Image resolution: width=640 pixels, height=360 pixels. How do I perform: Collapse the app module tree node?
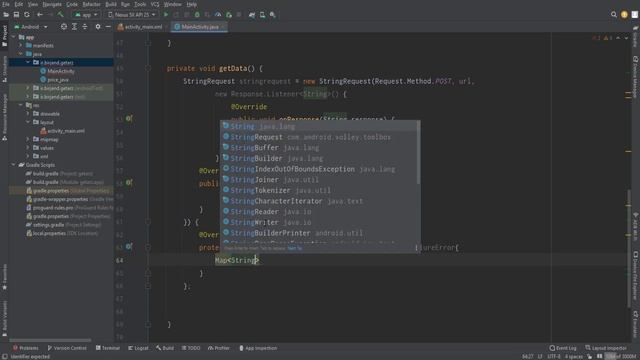(x=14, y=37)
